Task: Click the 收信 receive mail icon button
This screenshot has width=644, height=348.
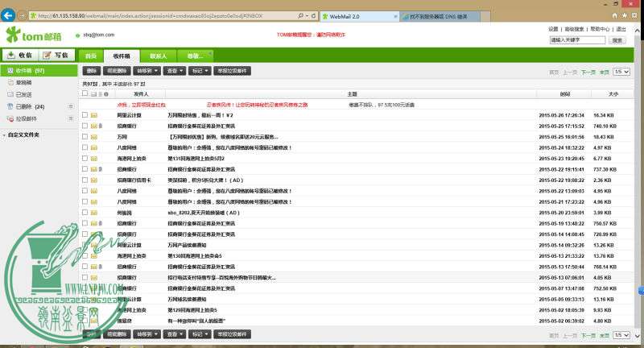Action: point(20,55)
